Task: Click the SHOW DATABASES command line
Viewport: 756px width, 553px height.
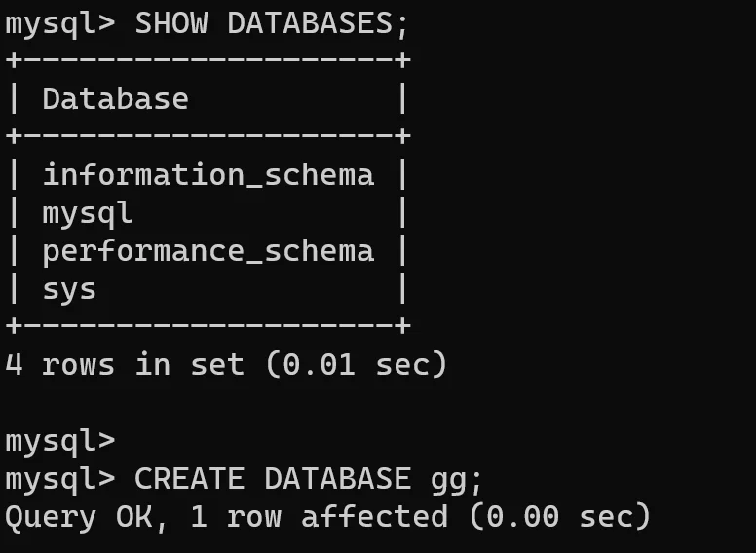Action: pyautogui.click(x=208, y=23)
